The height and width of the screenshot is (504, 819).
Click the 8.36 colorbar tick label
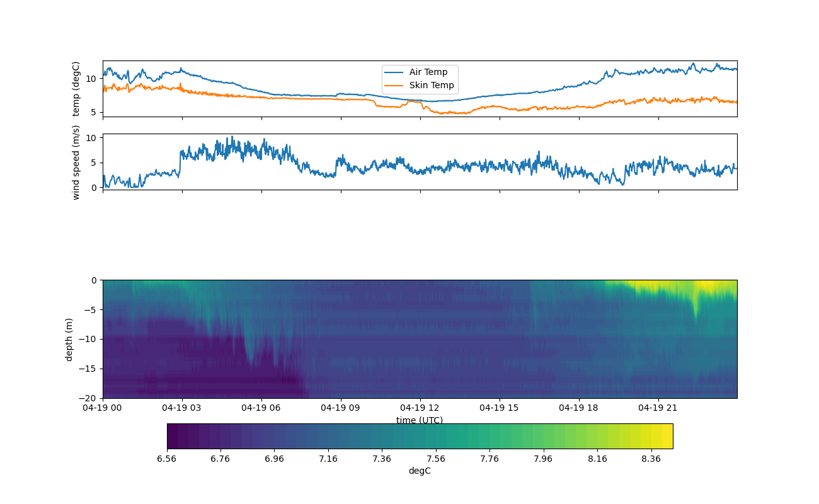(x=651, y=459)
